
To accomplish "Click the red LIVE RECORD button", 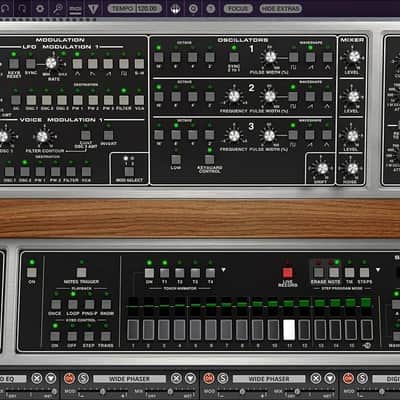I will [287, 273].
